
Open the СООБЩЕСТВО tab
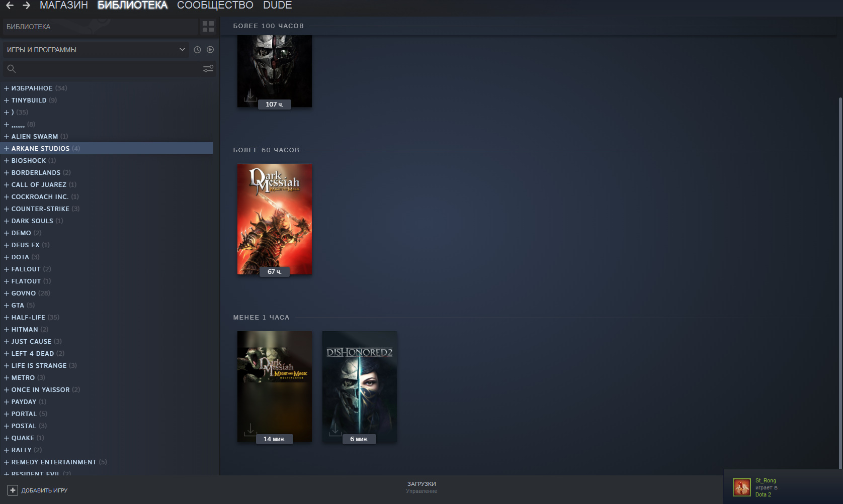tap(215, 6)
